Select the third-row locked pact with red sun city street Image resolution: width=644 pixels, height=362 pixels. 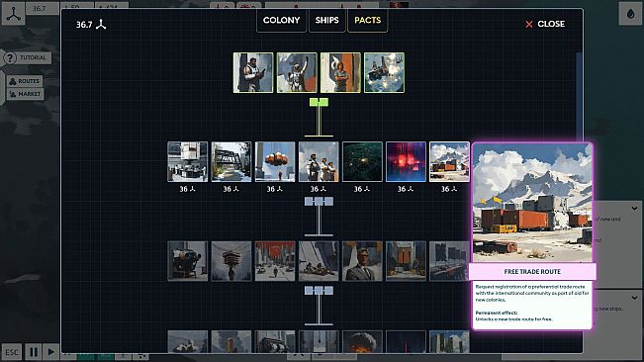(275, 261)
